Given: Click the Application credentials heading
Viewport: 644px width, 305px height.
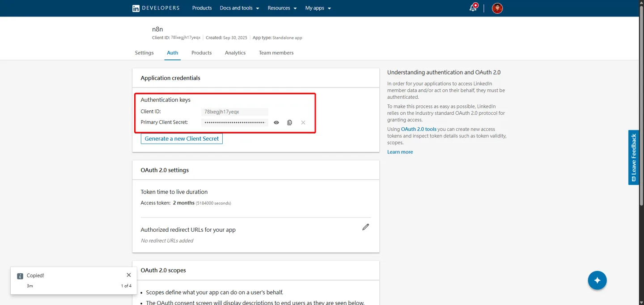Looking at the screenshot, I should tap(170, 78).
